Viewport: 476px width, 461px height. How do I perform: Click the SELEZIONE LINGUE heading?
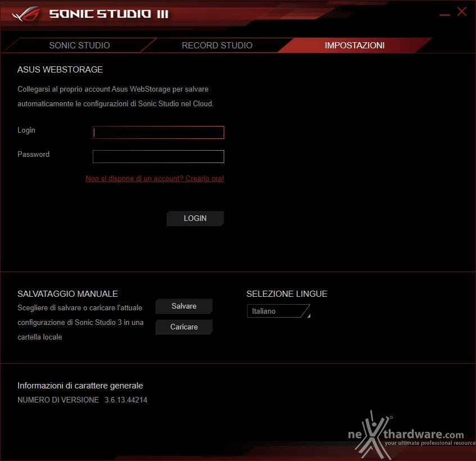(287, 293)
